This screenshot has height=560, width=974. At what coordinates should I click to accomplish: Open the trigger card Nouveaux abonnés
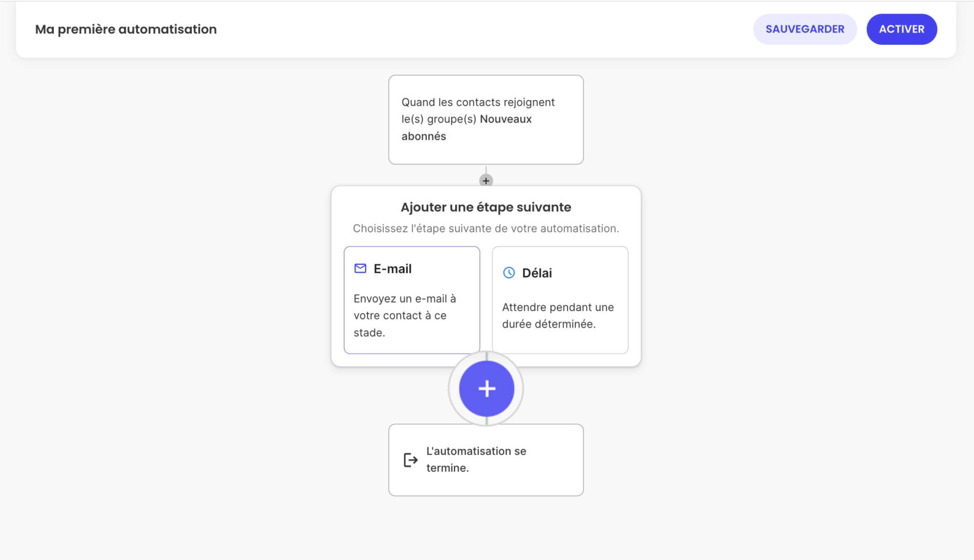486,119
